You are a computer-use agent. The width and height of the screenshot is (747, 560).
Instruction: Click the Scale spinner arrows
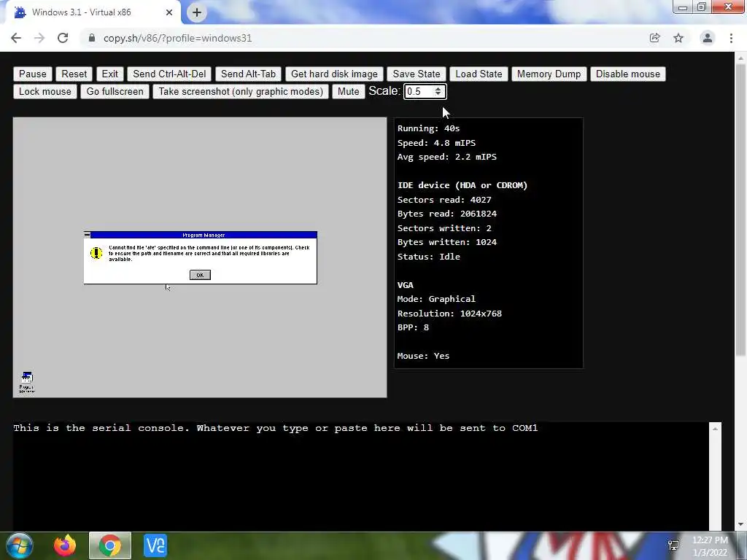438,91
